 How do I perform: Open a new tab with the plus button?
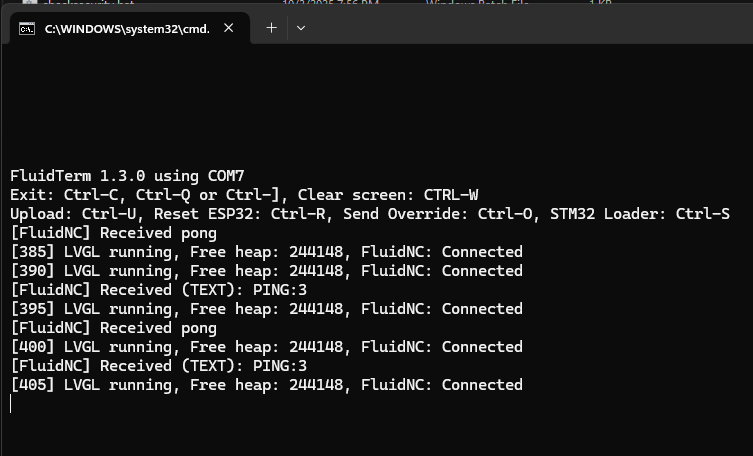tap(271, 28)
